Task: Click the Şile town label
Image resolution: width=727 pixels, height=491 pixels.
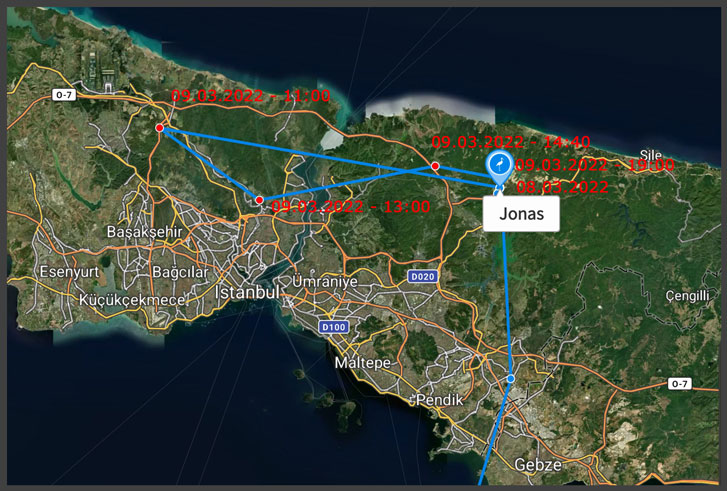Action: (x=650, y=155)
